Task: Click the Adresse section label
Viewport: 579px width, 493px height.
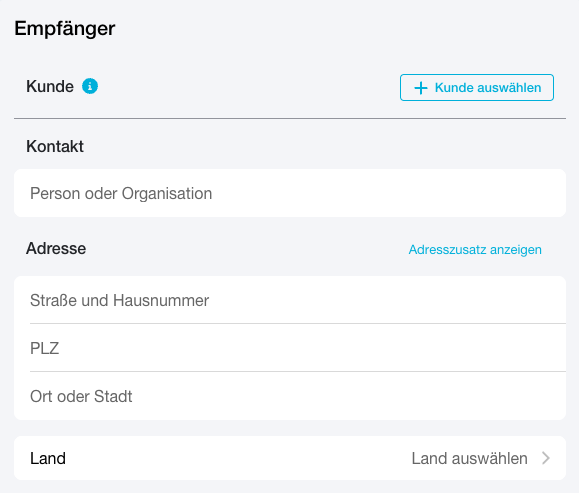Action: click(x=56, y=249)
